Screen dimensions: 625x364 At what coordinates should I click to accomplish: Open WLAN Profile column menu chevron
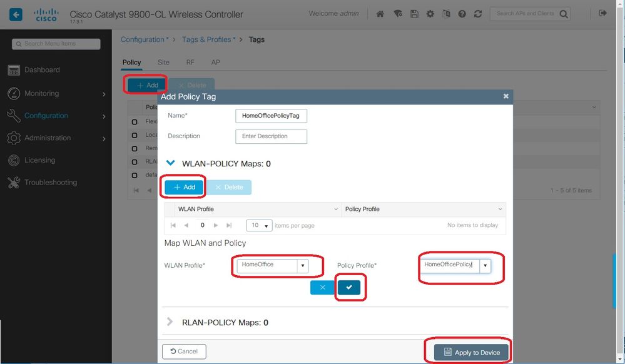click(335, 210)
